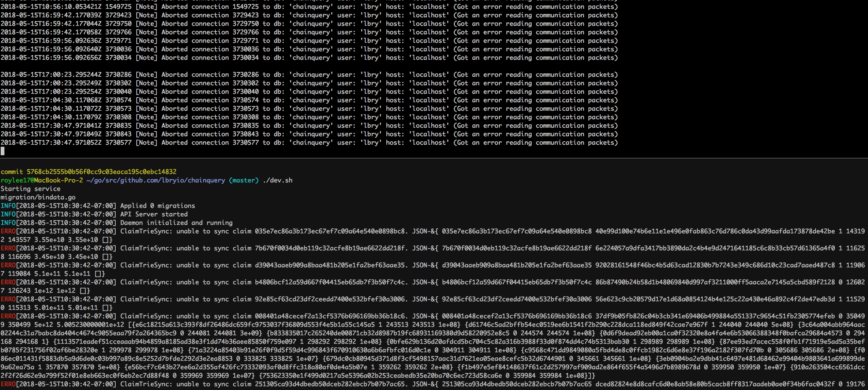Click claim ID 7b670f0034d0eb119c32acfe8b19ae6622dd218f after 'sync claim'
The width and height of the screenshot is (868, 390).
(x=330, y=248)
